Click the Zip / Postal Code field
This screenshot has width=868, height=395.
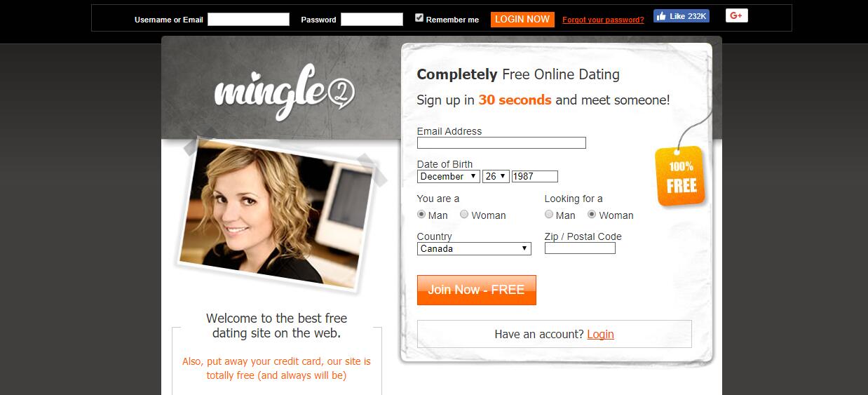pyautogui.click(x=580, y=248)
